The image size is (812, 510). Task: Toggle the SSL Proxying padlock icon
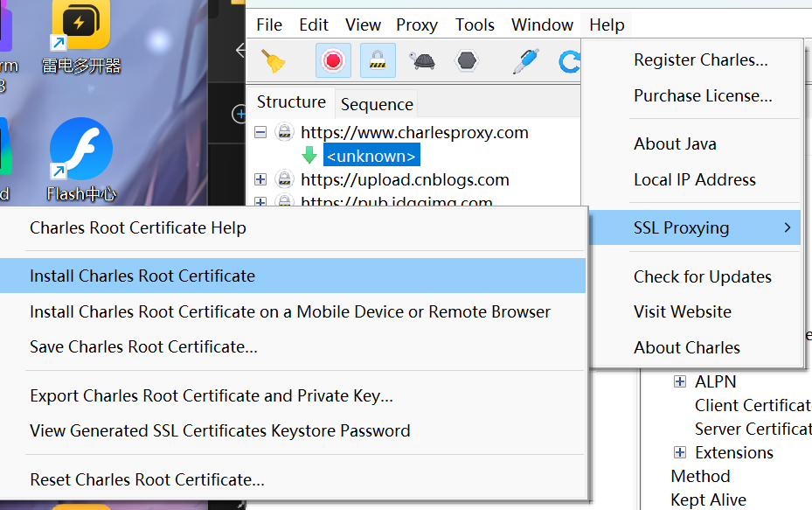(x=378, y=60)
